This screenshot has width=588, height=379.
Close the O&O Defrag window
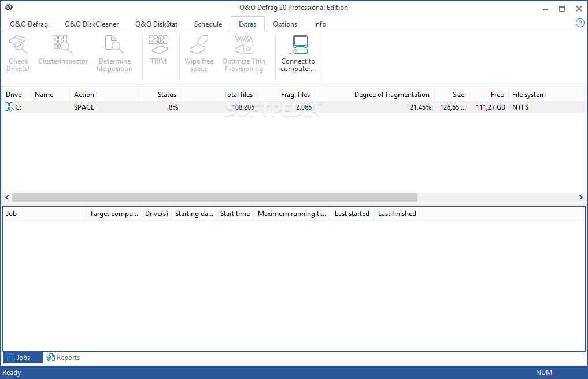[579, 9]
